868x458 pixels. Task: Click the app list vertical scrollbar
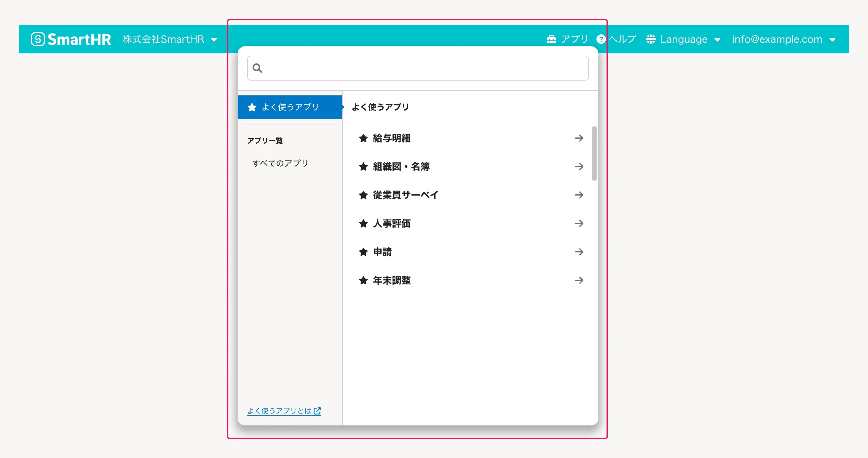pos(594,153)
